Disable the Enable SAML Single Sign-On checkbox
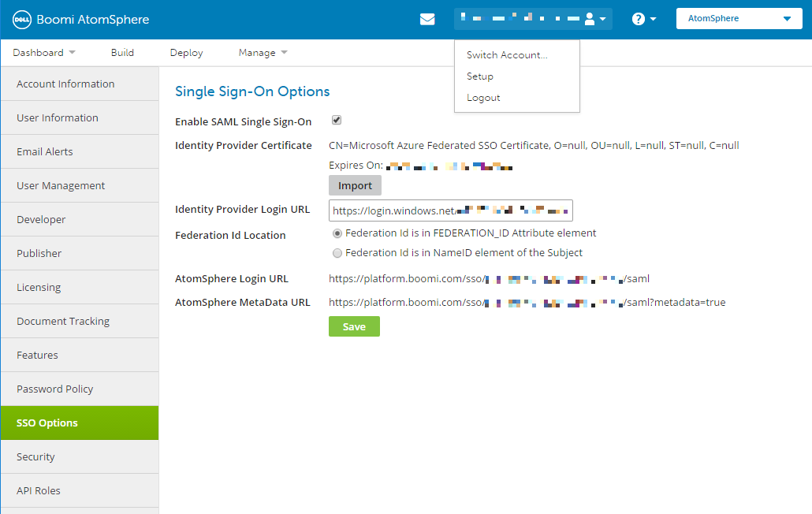812x514 pixels. 336,120
